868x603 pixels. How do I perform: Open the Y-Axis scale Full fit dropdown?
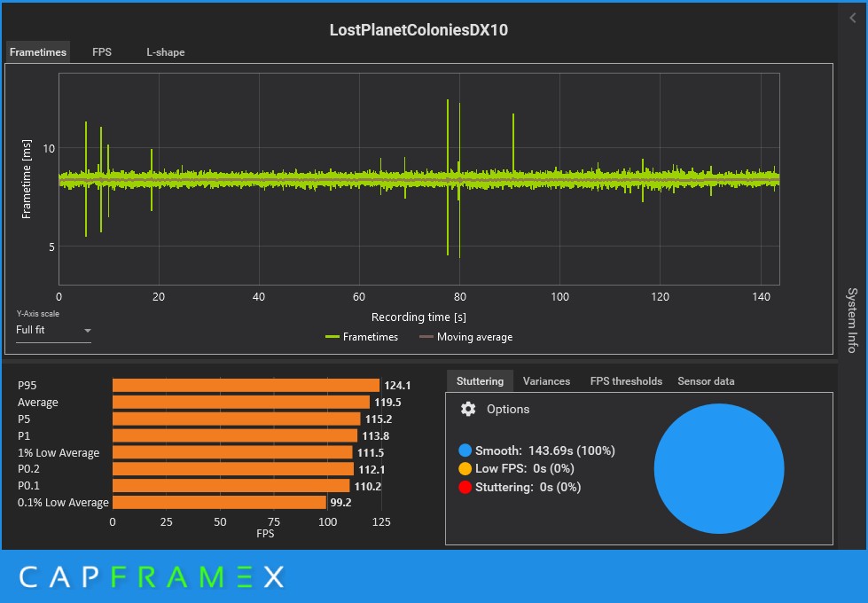53,330
